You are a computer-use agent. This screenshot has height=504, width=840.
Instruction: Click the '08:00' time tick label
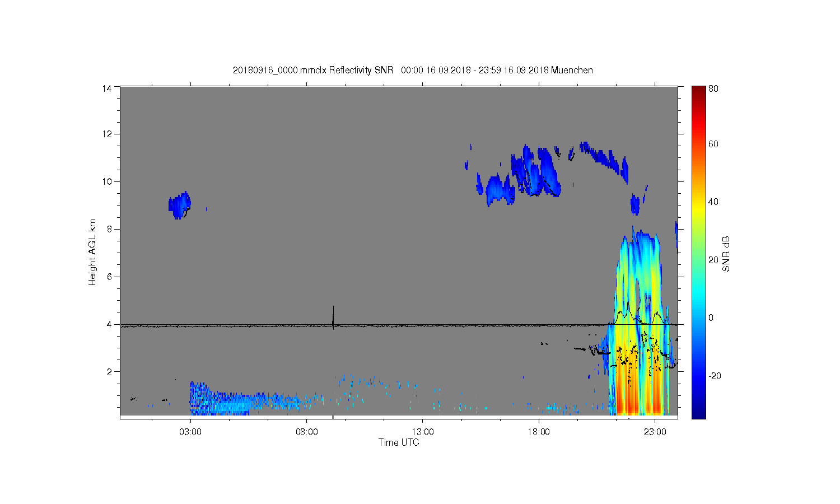coord(307,432)
